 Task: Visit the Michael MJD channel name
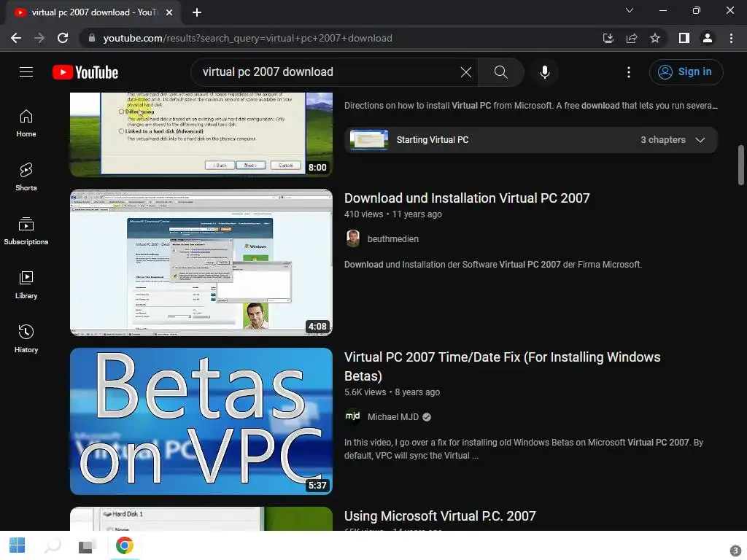coord(393,417)
